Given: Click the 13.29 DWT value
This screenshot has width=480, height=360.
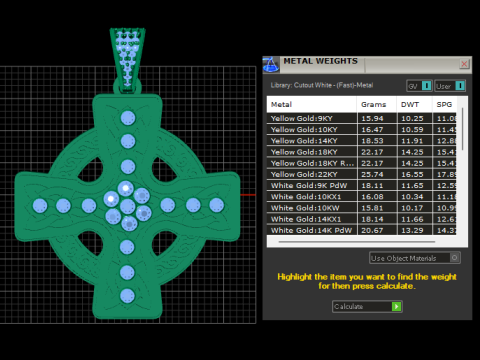Looking at the screenshot, I should coord(412,230).
